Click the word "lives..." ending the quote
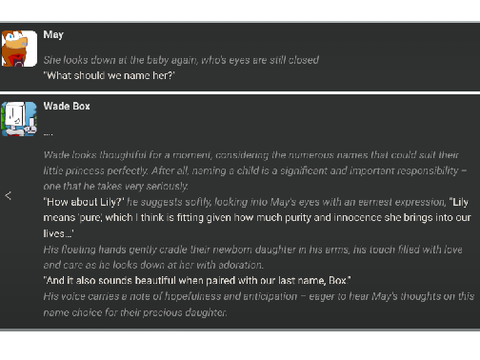Image resolution: width=480 pixels, height=360 pixels. tap(59, 233)
